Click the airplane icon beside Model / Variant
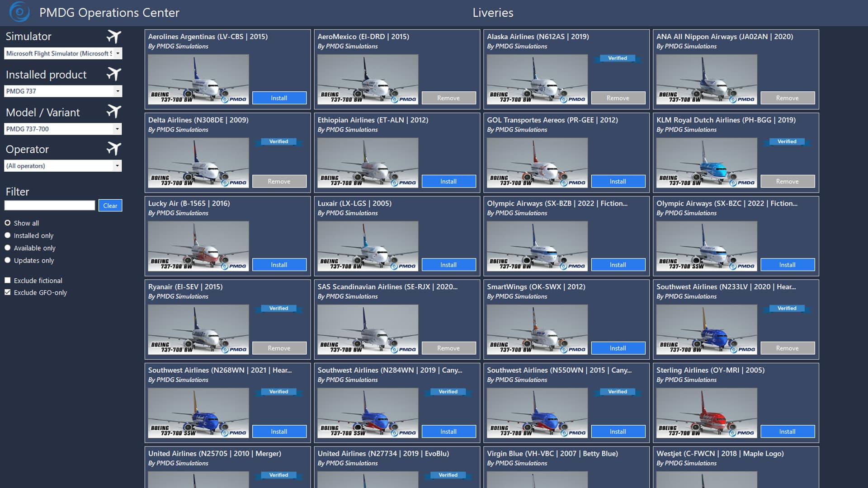This screenshot has width=868, height=488. pos(114,112)
